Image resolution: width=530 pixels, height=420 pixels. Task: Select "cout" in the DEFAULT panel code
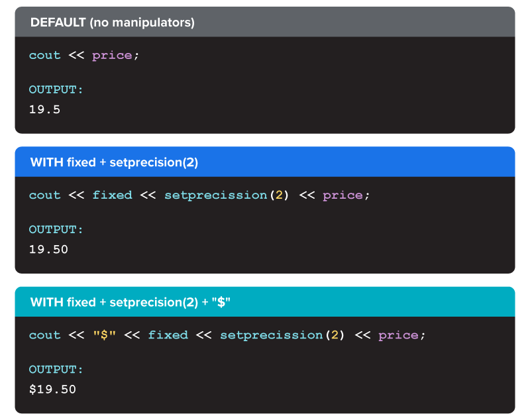[x=44, y=55]
